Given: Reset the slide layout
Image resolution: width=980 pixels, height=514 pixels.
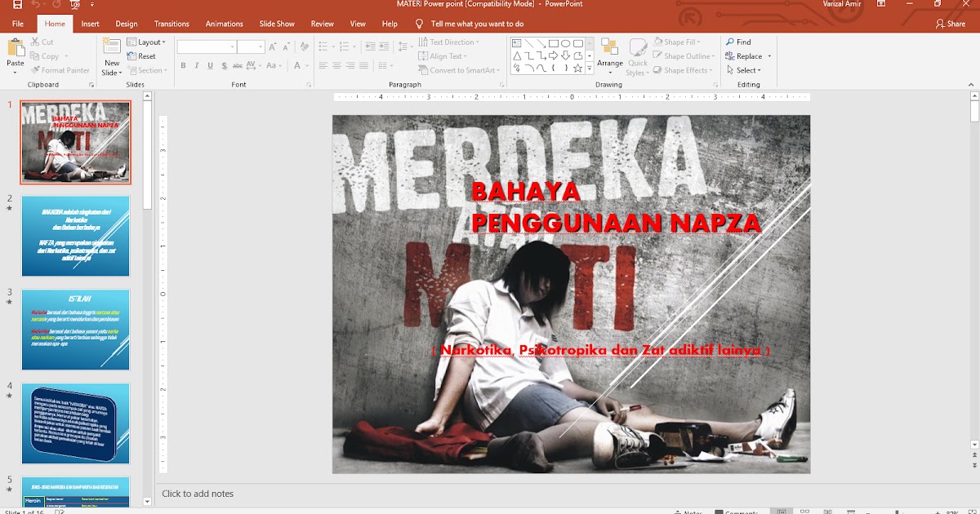Looking at the screenshot, I should coord(141,56).
